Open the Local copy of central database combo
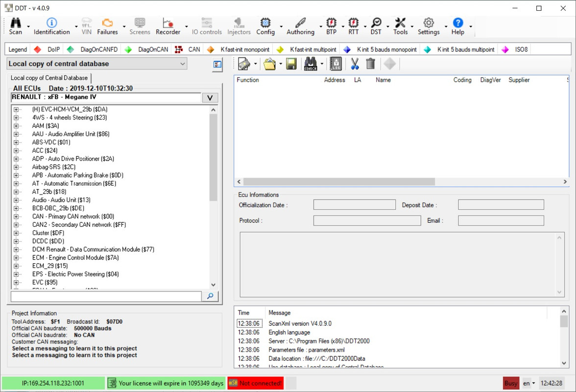Image resolution: width=576 pixels, height=392 pixels. point(97,64)
